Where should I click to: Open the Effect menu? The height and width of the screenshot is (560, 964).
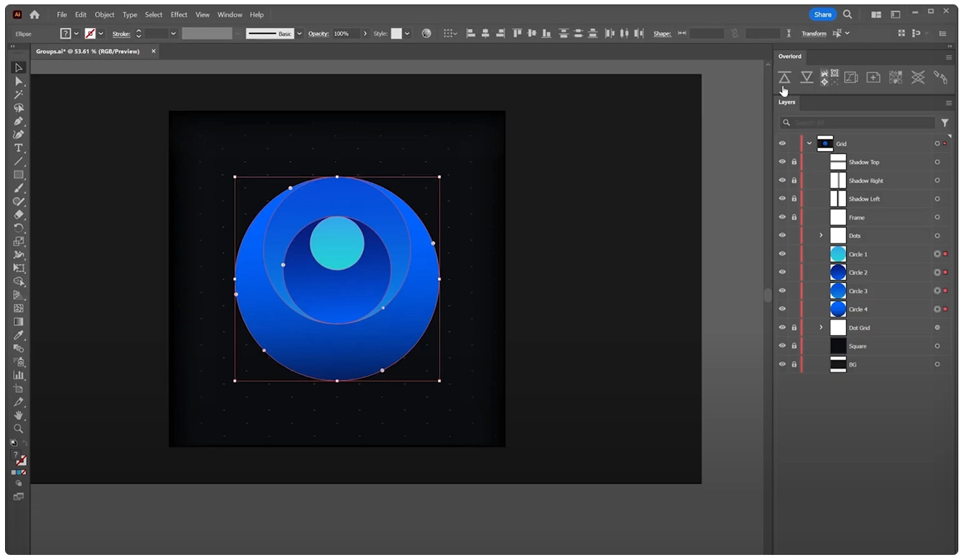(178, 14)
